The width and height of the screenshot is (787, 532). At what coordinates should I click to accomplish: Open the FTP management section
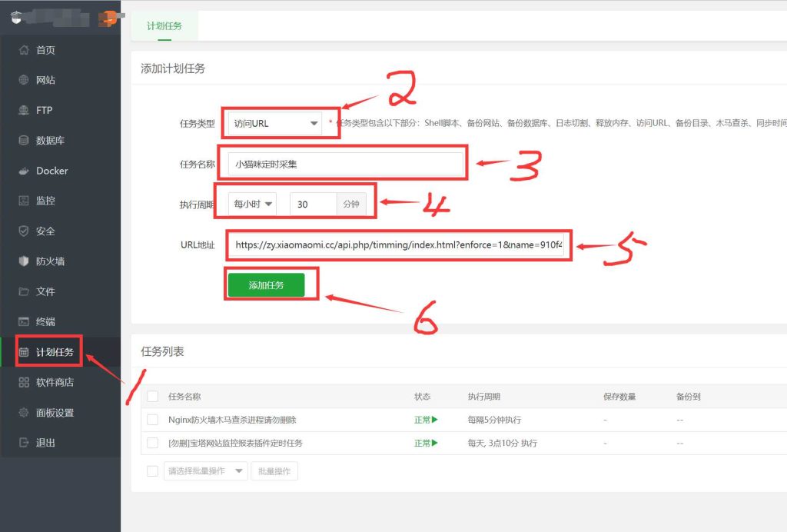46,110
